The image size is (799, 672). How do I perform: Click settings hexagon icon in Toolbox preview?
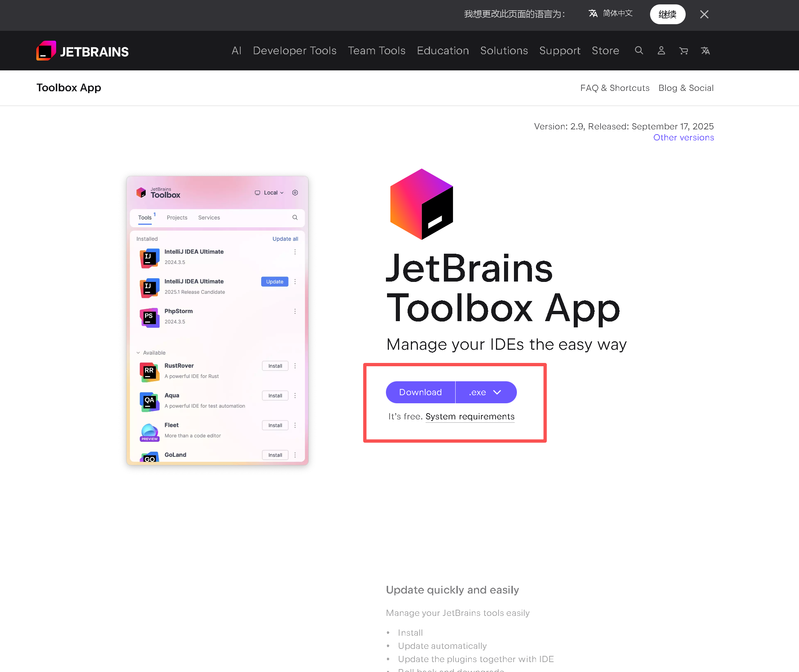point(295,193)
